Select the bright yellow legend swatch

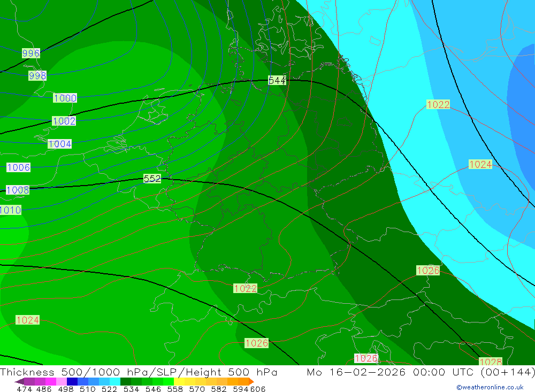tap(179, 381)
